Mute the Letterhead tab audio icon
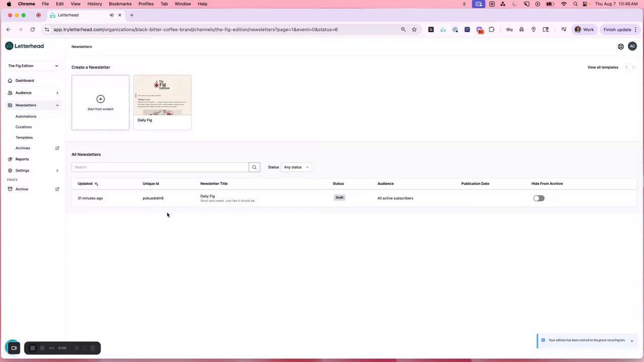The height and width of the screenshot is (362, 644). [111, 15]
